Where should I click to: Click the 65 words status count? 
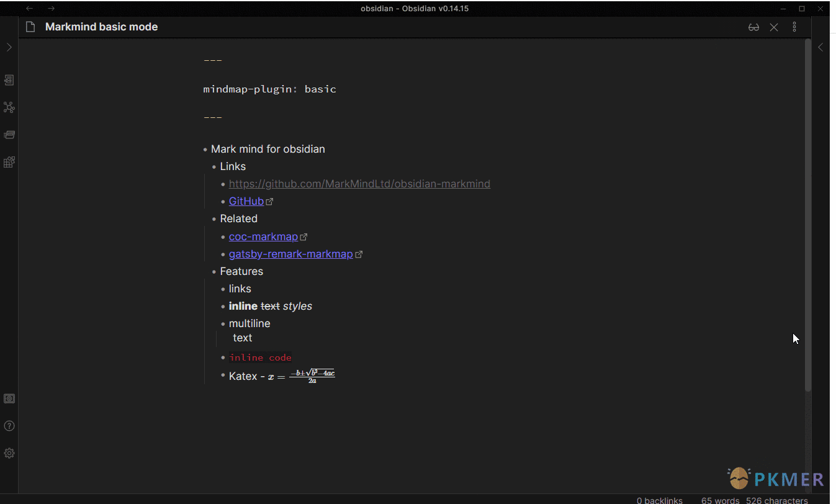721,500
